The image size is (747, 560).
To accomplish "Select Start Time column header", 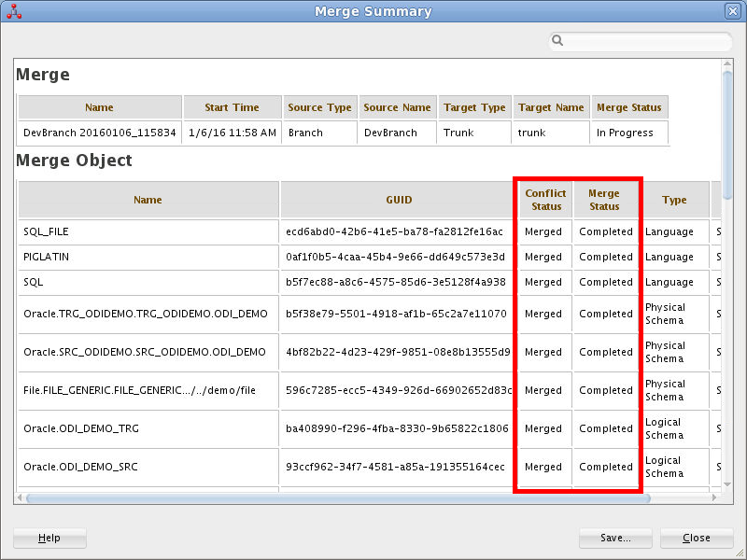I will click(233, 107).
